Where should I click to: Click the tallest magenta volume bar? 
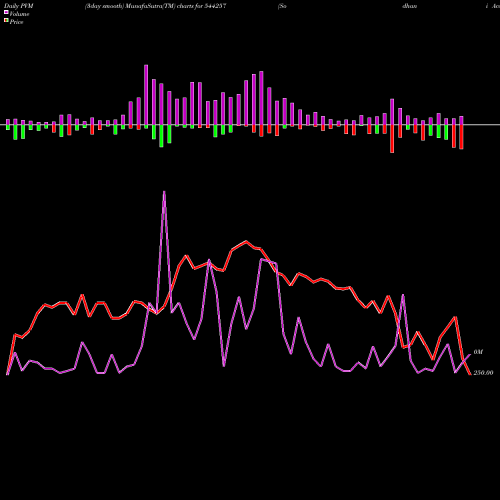tap(146, 95)
